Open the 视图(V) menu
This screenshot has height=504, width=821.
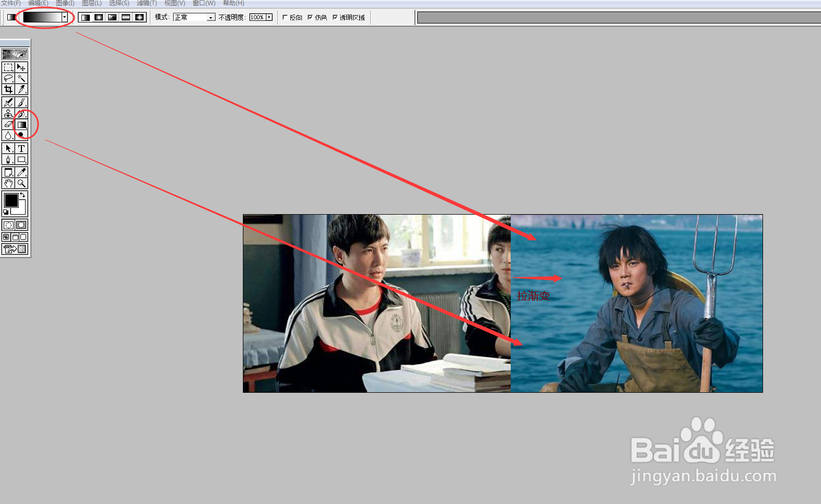pyautogui.click(x=174, y=3)
